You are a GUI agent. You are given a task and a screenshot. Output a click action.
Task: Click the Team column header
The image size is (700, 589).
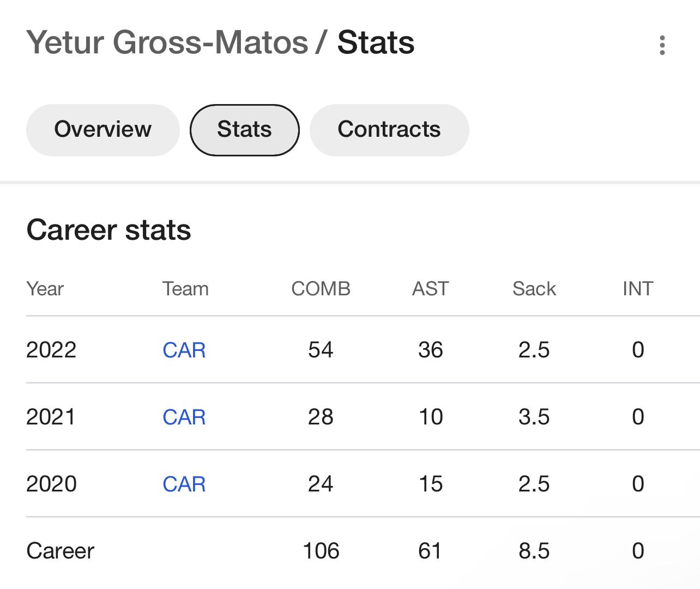point(185,289)
